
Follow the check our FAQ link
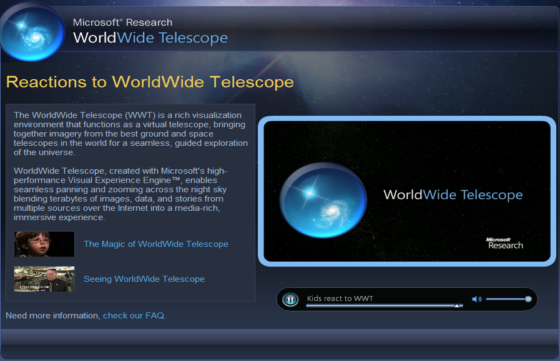click(x=134, y=316)
